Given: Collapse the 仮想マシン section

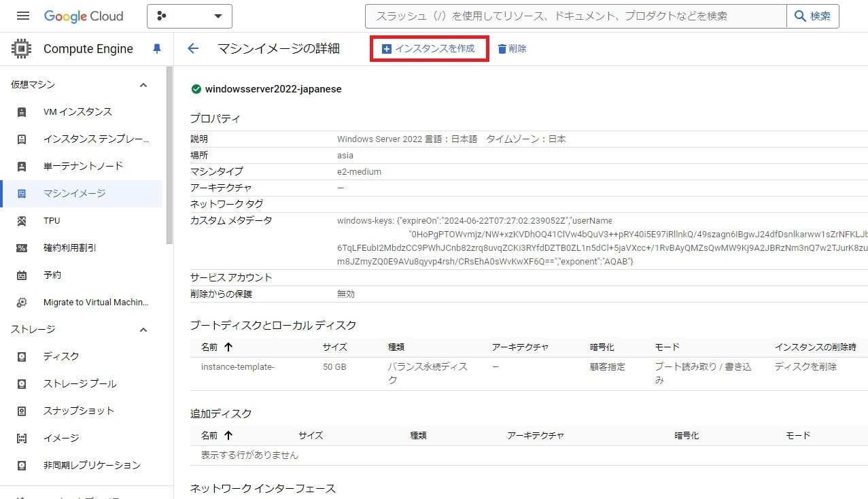Looking at the screenshot, I should point(143,85).
